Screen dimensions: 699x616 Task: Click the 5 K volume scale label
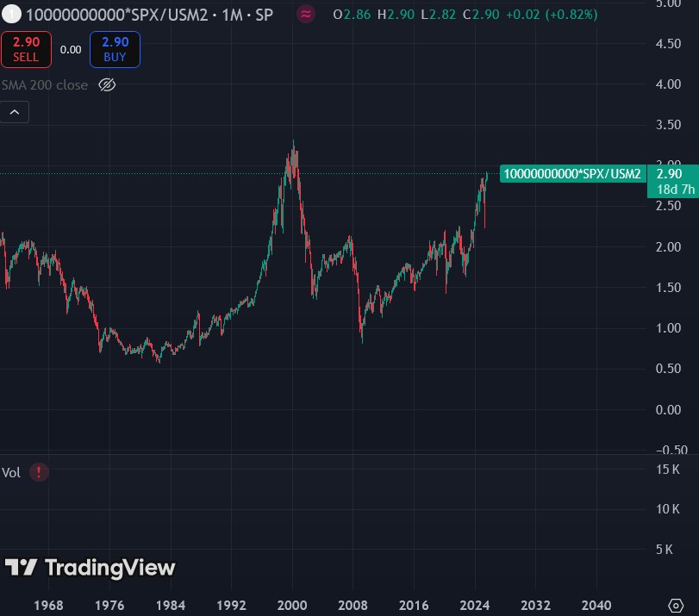coord(665,550)
